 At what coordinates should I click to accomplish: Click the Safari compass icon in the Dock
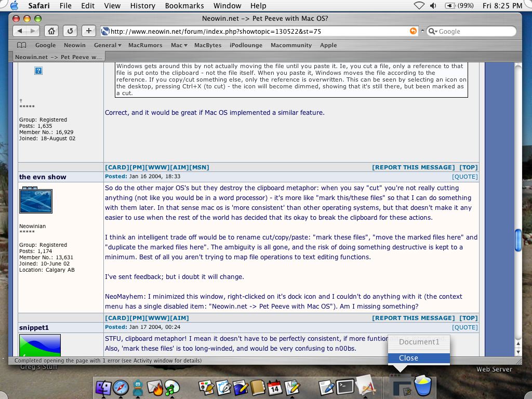coord(121,388)
